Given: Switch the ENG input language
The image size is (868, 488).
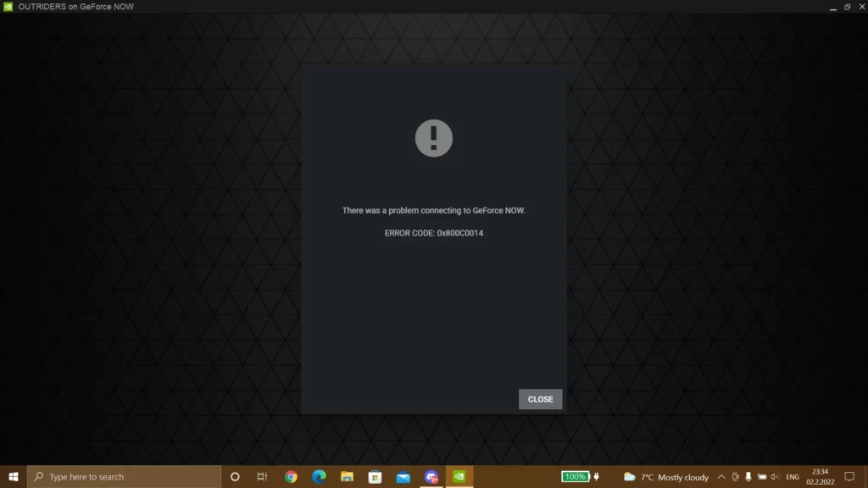Looking at the screenshot, I should pyautogui.click(x=793, y=477).
